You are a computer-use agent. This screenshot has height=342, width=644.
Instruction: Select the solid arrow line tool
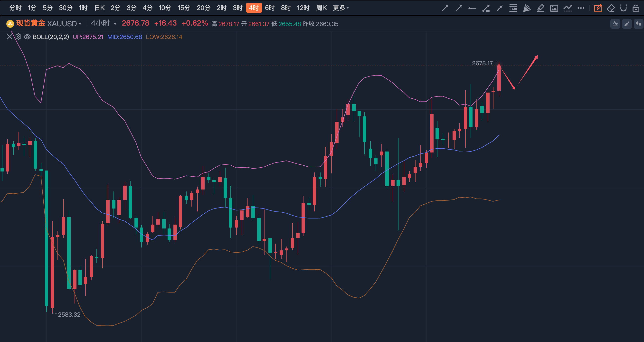point(445,8)
